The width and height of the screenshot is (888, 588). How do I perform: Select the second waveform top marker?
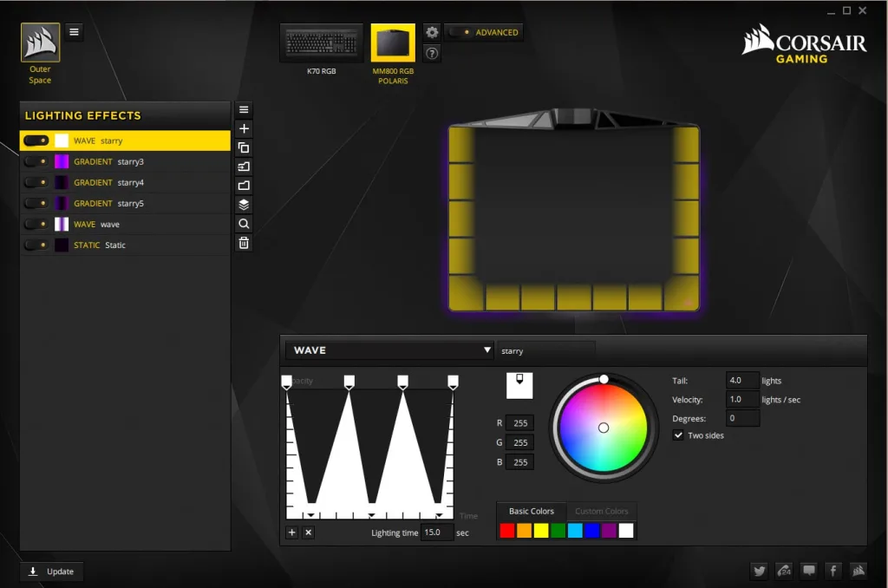(349, 382)
